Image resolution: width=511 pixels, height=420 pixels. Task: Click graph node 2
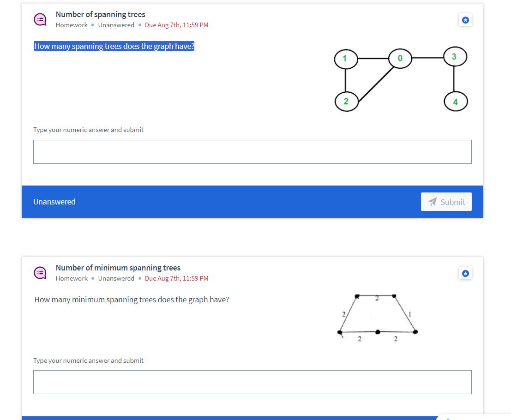(346, 102)
